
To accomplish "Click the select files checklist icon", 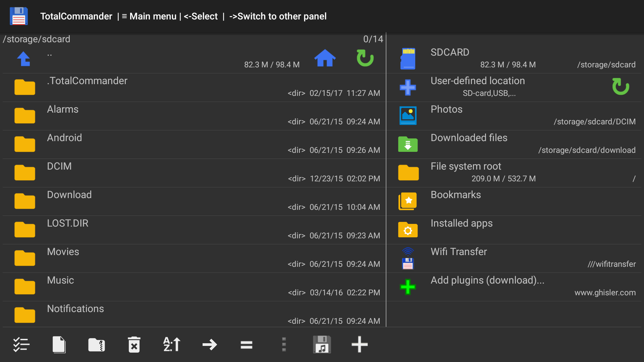I will click(x=21, y=345).
